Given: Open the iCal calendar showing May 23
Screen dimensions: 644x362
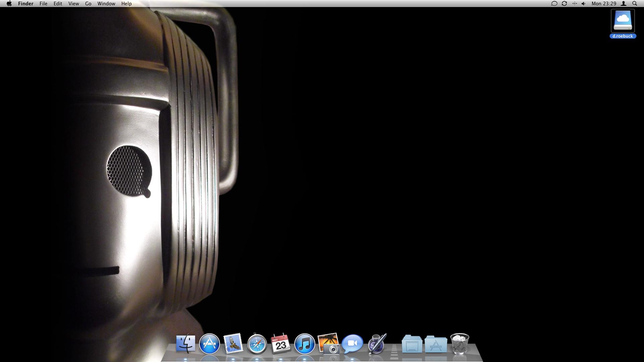Looking at the screenshot, I should 280,344.
